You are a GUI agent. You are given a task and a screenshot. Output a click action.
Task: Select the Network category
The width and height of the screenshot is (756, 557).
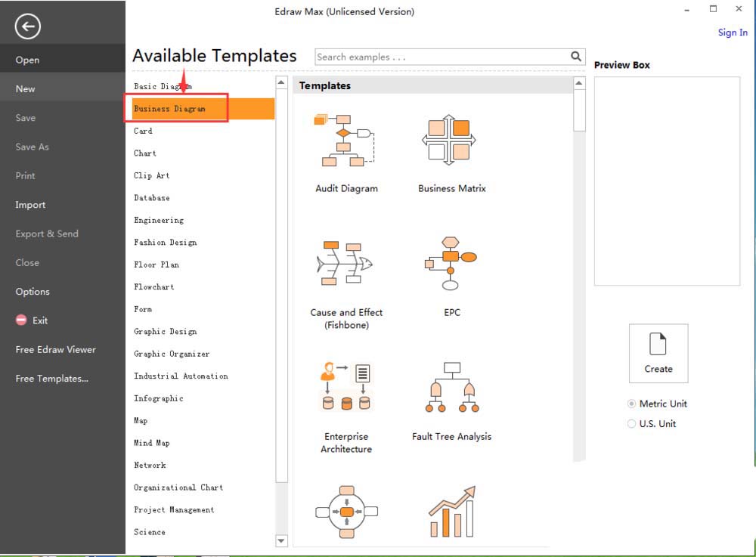[150, 465]
